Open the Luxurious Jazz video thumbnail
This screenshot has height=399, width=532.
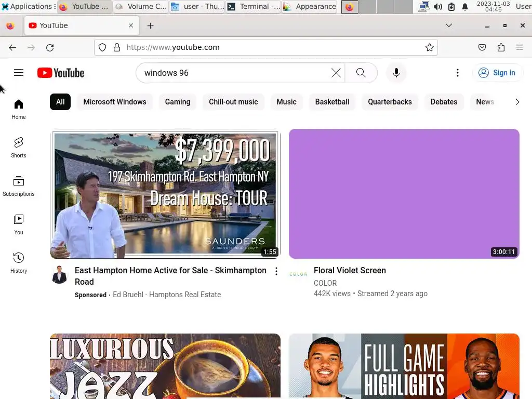(165, 366)
